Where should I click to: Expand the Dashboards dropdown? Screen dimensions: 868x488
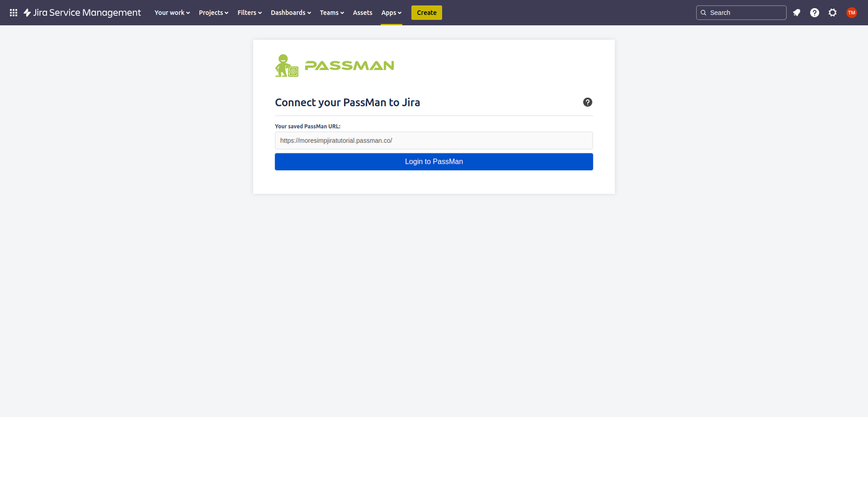pyautogui.click(x=291, y=12)
